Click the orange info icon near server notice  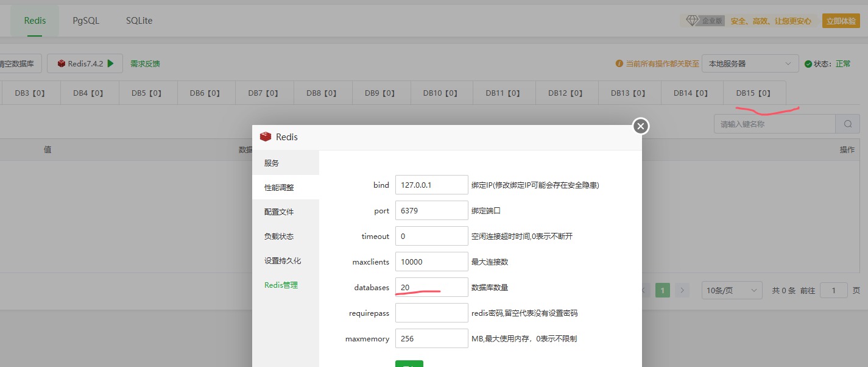point(619,63)
